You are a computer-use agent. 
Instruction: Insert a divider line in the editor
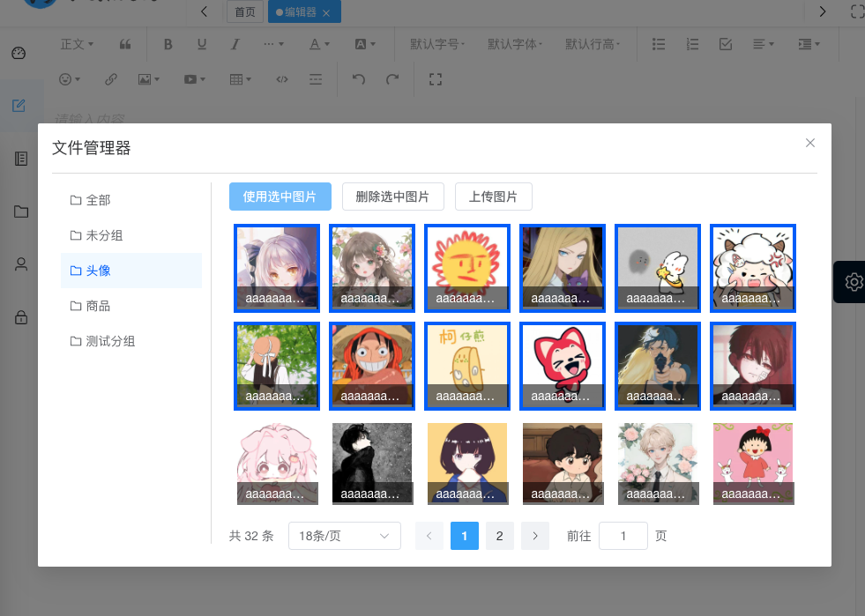pyautogui.click(x=316, y=79)
